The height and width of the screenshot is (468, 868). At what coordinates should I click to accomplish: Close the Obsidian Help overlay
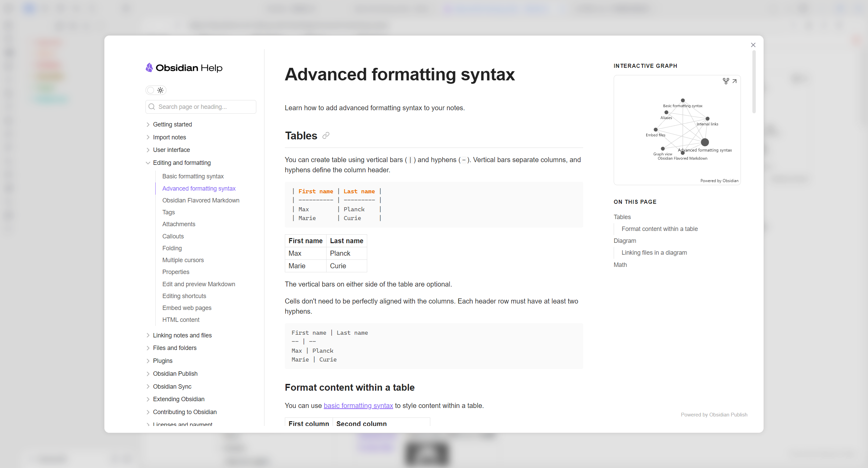[753, 45]
